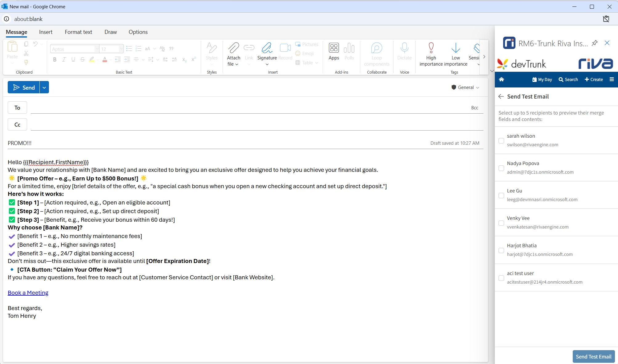Check the sarah wilson recipient checkbox
Image resolution: width=618 pixels, height=364 pixels.
click(501, 141)
